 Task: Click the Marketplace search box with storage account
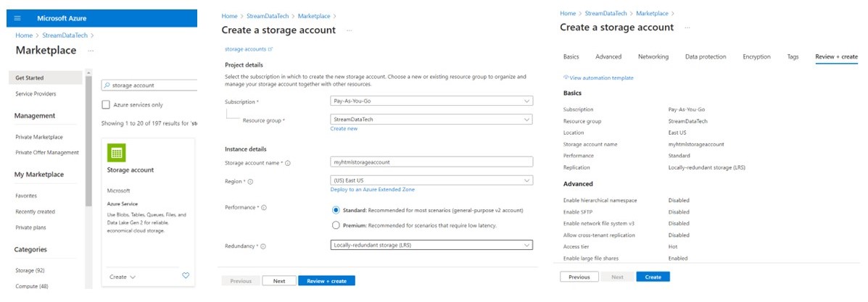149,85
